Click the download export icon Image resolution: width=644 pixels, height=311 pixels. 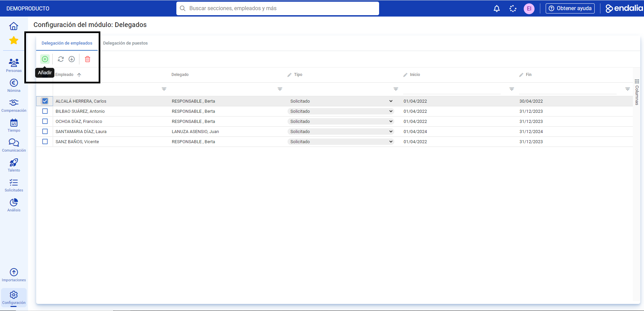pyautogui.click(x=72, y=59)
